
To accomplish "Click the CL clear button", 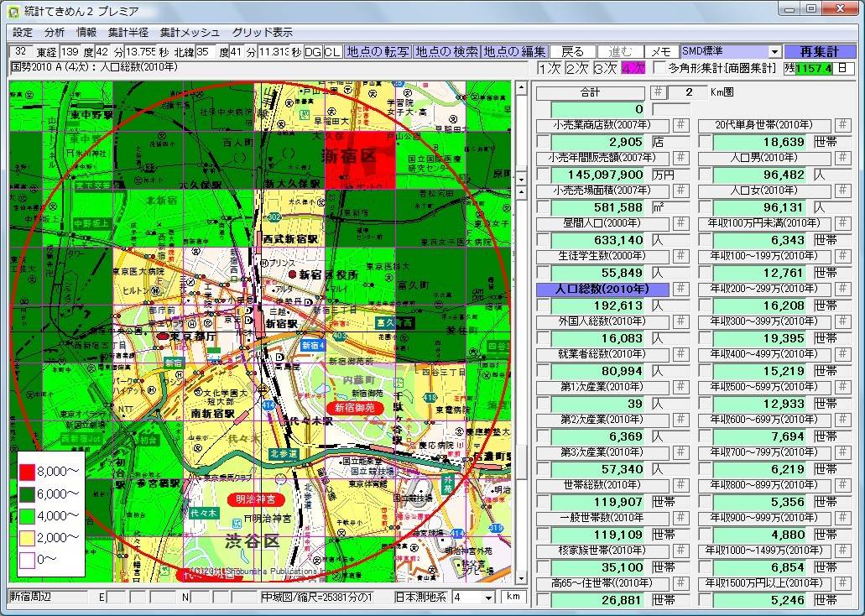I will tap(332, 52).
